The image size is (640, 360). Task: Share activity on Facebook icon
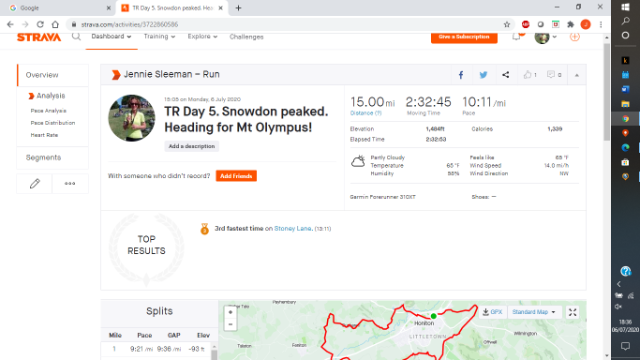pos(461,75)
